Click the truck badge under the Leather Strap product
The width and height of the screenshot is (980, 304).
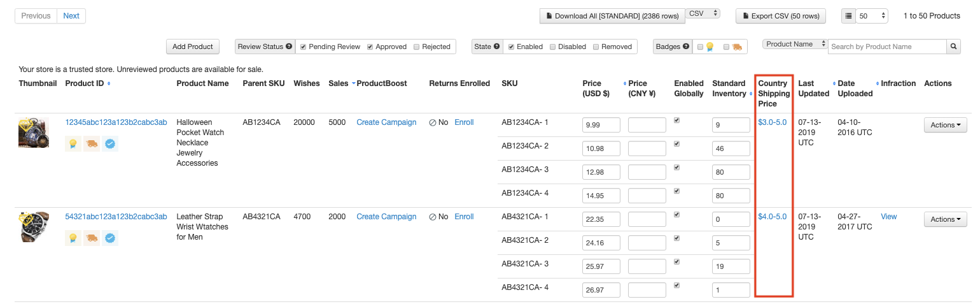click(92, 238)
